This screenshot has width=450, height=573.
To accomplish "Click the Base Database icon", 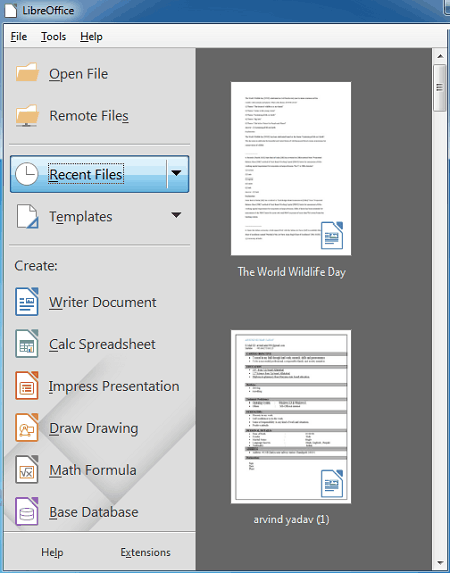I will coord(27,512).
